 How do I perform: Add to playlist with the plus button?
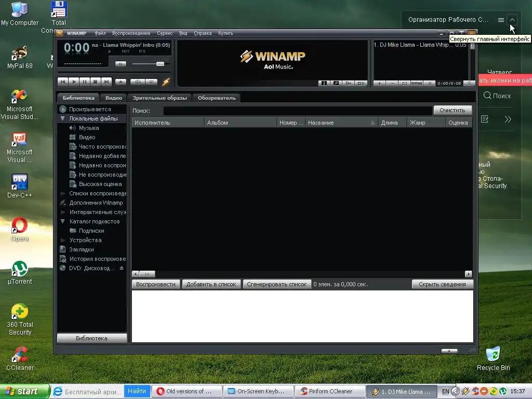click(x=379, y=83)
